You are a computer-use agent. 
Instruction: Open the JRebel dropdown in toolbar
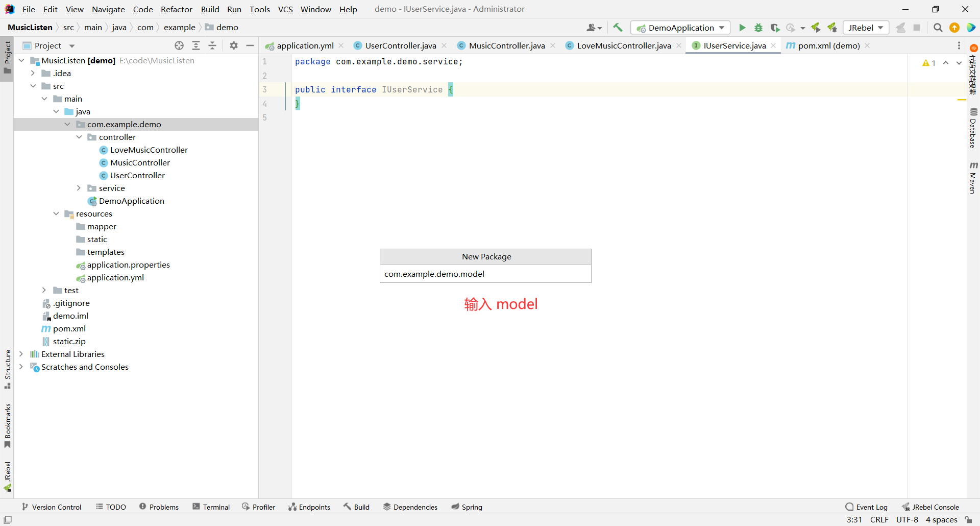pos(866,28)
